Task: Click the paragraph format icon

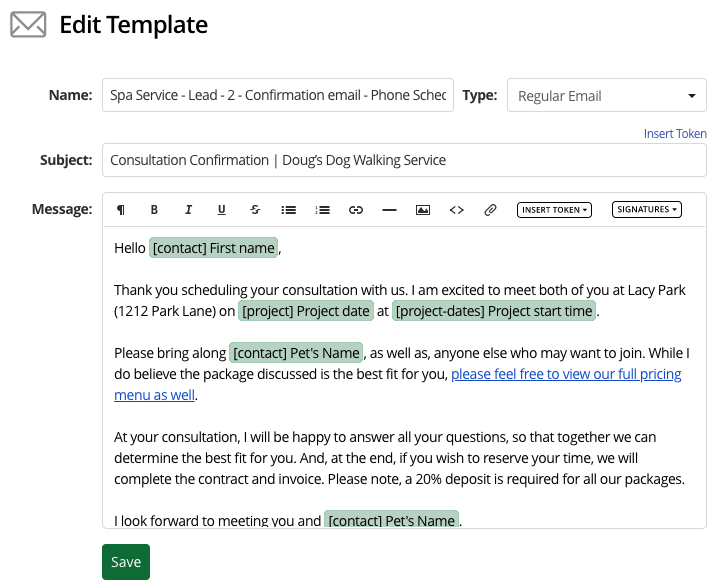Action: pyautogui.click(x=121, y=210)
